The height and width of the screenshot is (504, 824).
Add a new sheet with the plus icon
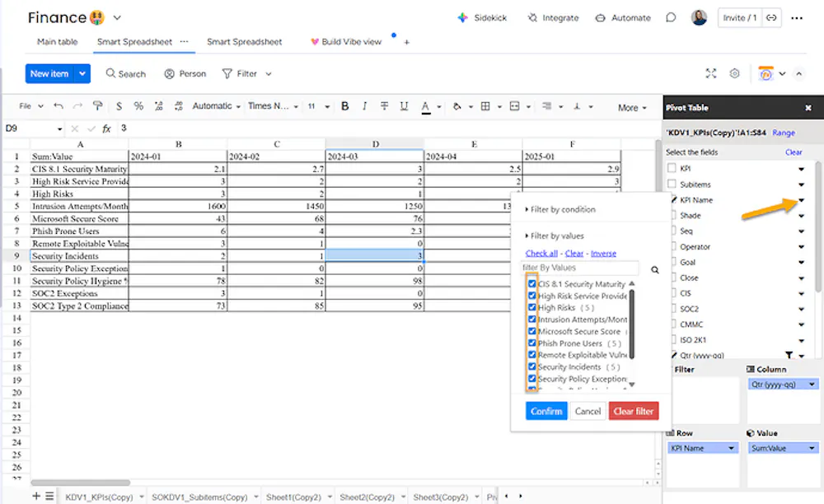point(36,496)
